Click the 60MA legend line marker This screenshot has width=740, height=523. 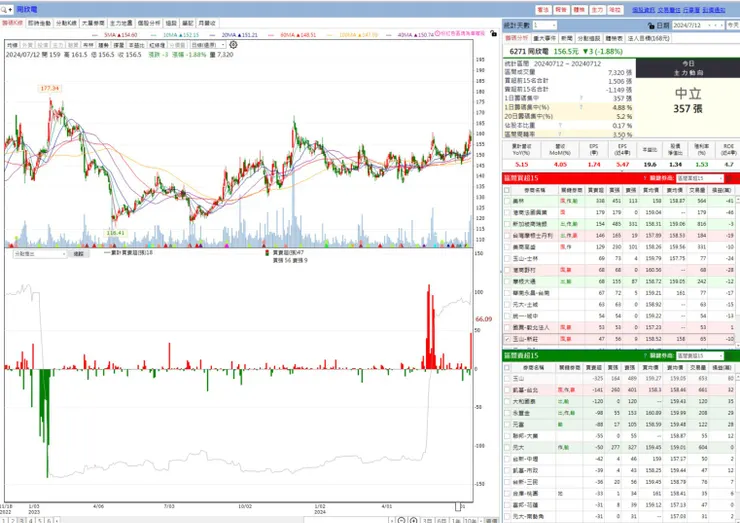click(271, 34)
